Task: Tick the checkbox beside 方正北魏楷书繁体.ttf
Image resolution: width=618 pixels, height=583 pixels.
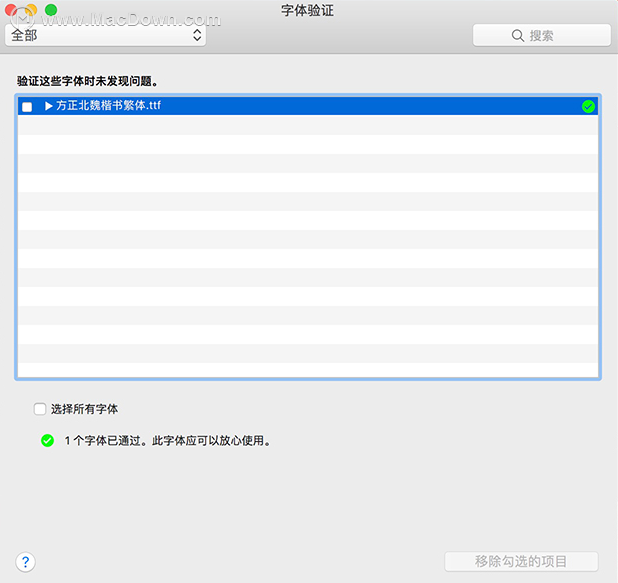Action: pos(27,107)
